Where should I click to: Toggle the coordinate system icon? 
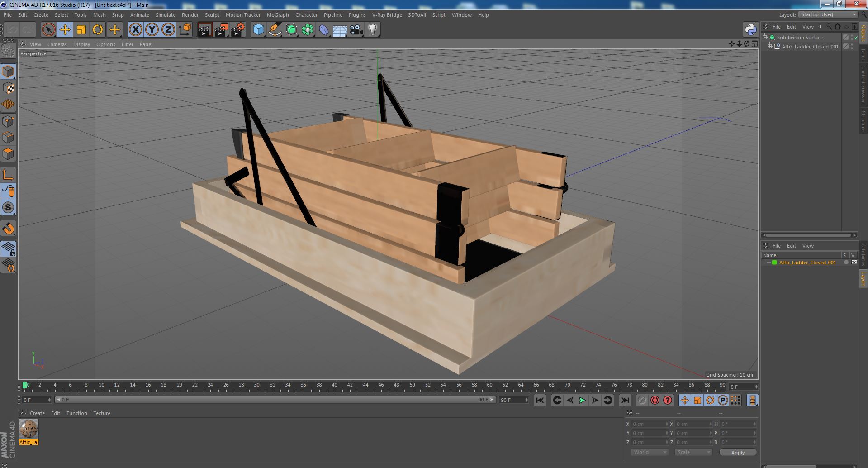coord(185,30)
